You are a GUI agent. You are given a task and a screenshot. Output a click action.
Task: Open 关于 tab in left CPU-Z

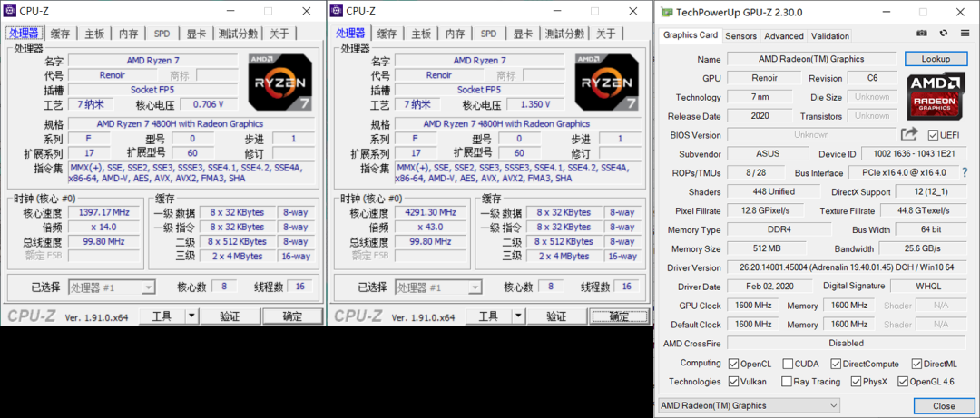pos(279,34)
